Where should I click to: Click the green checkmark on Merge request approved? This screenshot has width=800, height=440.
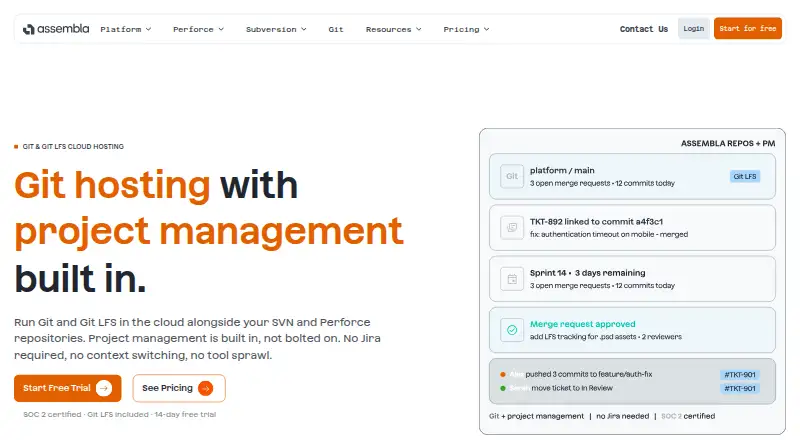point(512,330)
